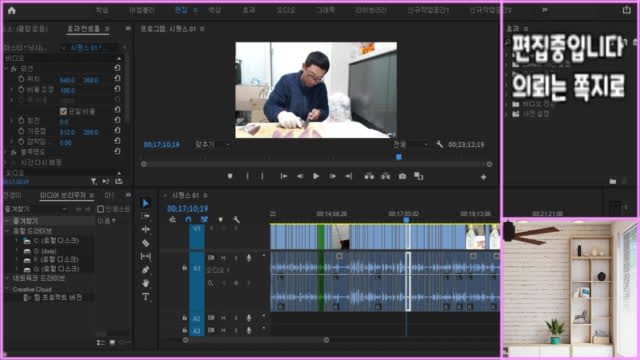Click the blue playhead on the timeline ruler
Image resolution: width=640 pixels, height=360 pixels.
tap(406, 220)
